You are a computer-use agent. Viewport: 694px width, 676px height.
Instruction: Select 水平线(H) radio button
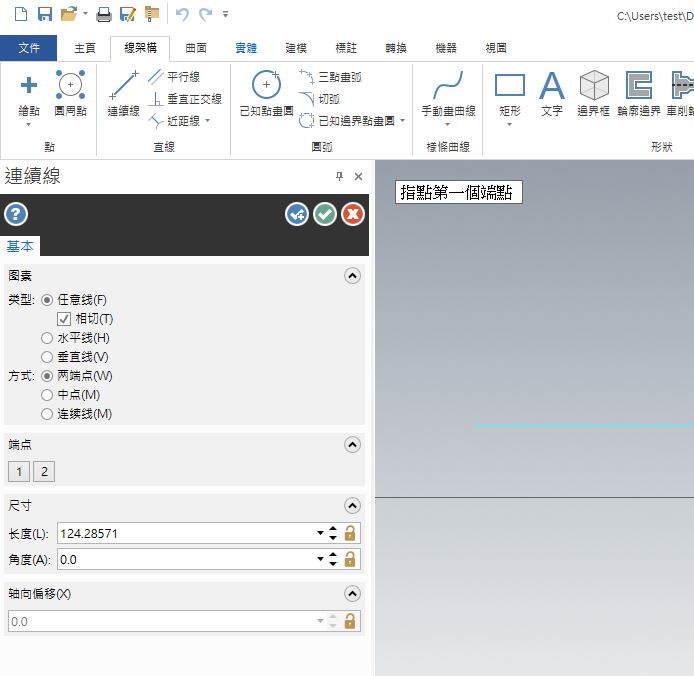pyautogui.click(x=47, y=338)
